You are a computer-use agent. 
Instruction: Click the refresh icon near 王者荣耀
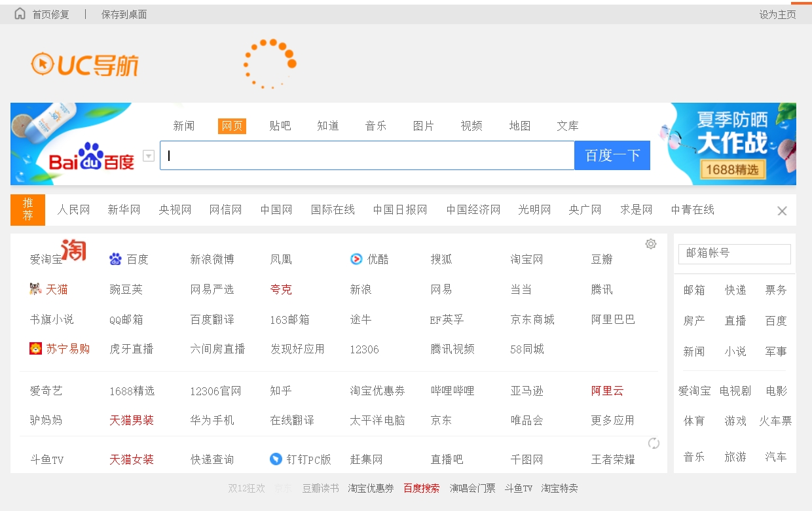654,444
